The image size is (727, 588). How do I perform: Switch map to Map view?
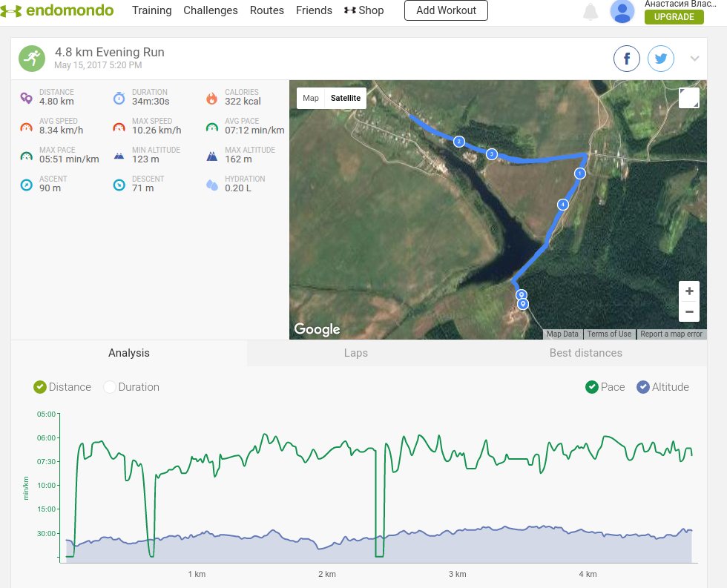pyautogui.click(x=311, y=98)
